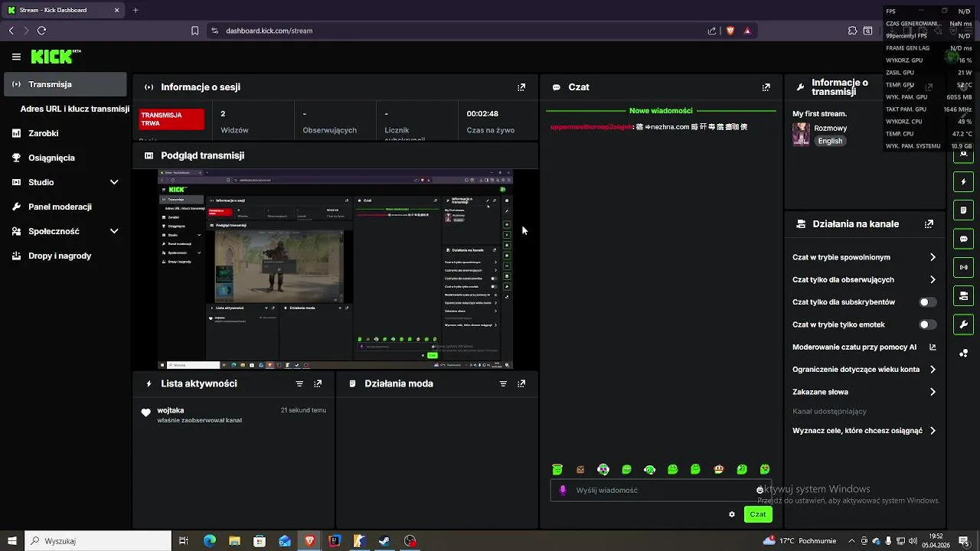Click wojtaka in the activity list
The image size is (980, 551).
pyautogui.click(x=171, y=410)
